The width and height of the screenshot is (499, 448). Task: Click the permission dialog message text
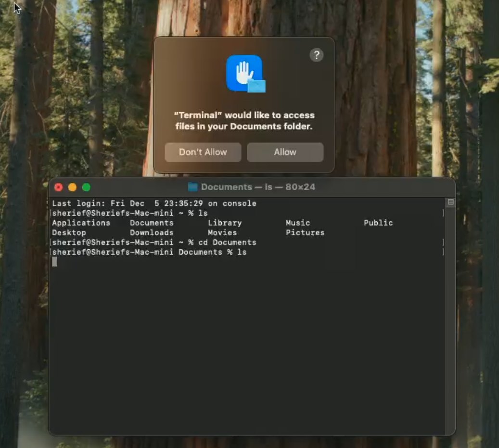click(243, 121)
